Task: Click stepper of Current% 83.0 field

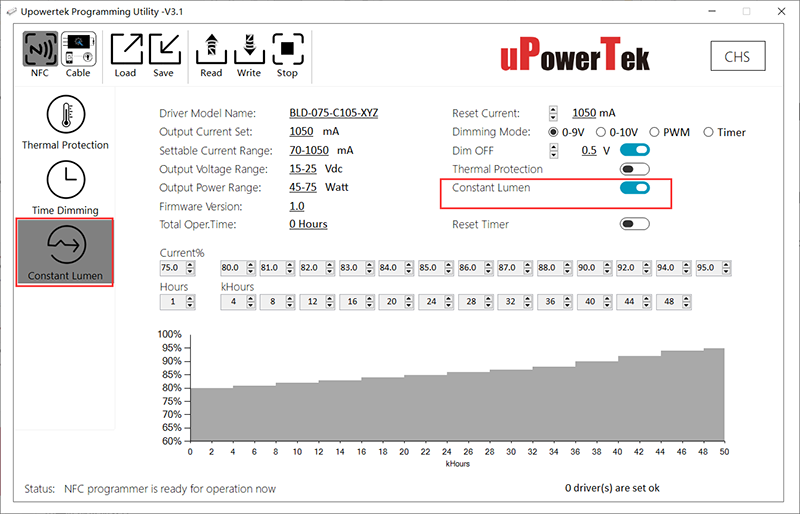Action: 369,267
